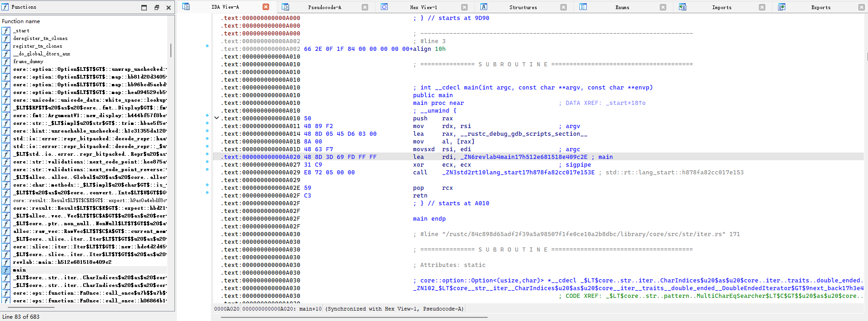The image size is (868, 321).
Task: Click the Exports tab icon
Action: click(782, 7)
